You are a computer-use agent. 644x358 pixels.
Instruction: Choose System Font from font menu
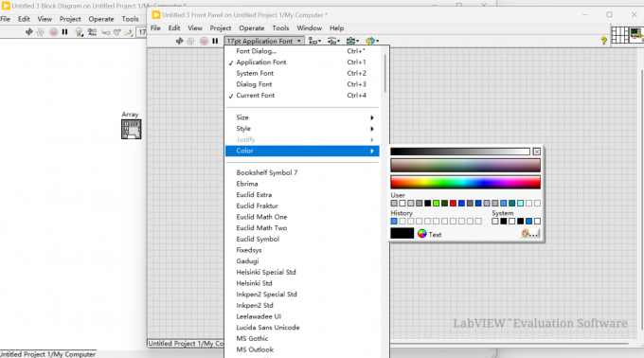(302, 73)
